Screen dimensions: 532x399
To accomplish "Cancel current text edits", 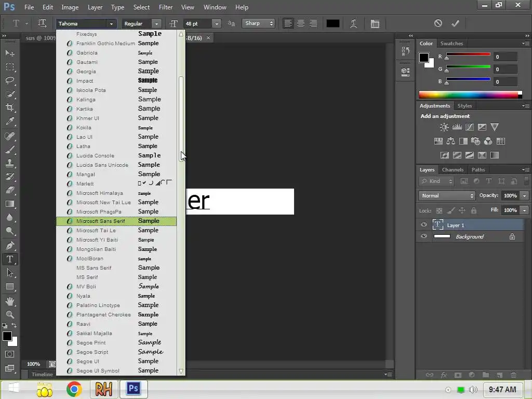I will [438, 23].
